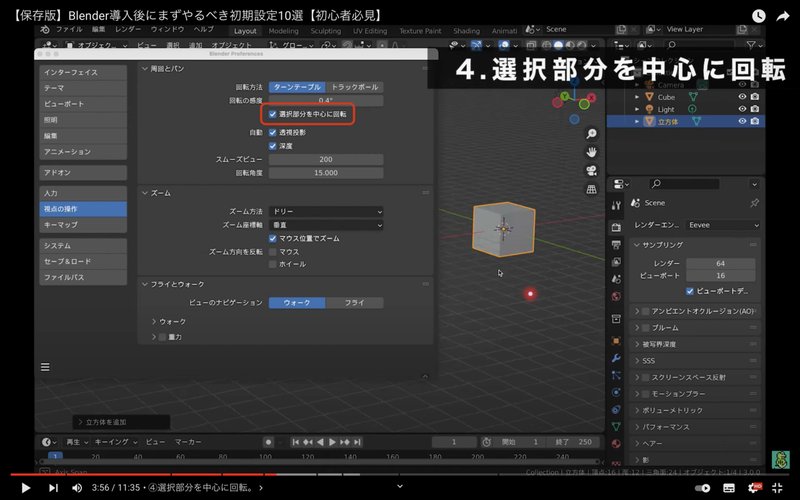
Task: Toggle YouTube subtitles captions icon
Action: coord(730,488)
